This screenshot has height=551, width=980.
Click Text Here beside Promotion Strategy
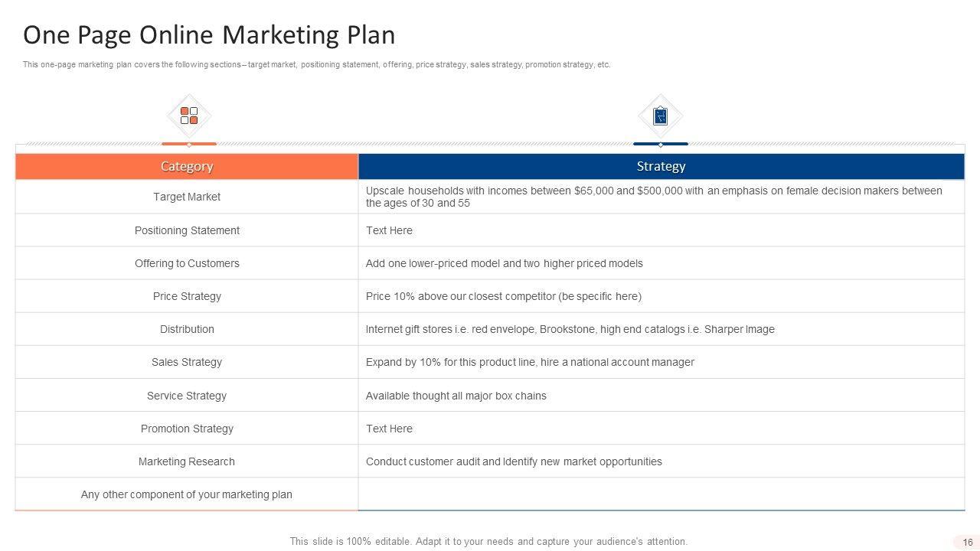(389, 429)
